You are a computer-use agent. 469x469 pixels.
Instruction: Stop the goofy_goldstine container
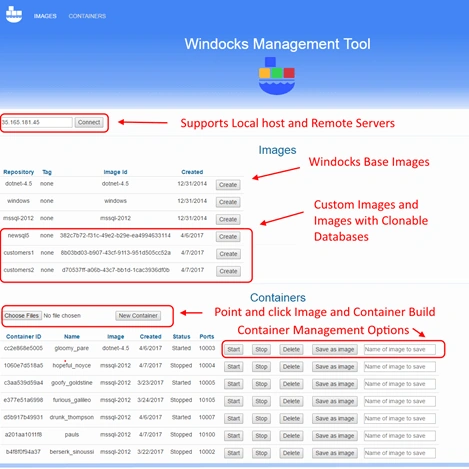(x=261, y=384)
